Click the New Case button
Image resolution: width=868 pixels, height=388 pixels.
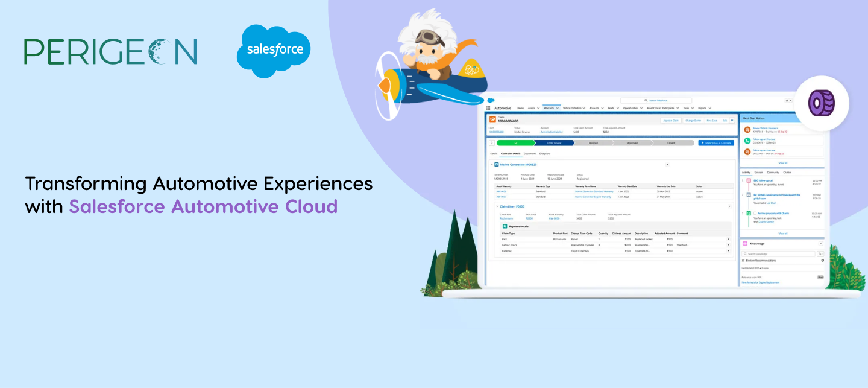point(712,120)
